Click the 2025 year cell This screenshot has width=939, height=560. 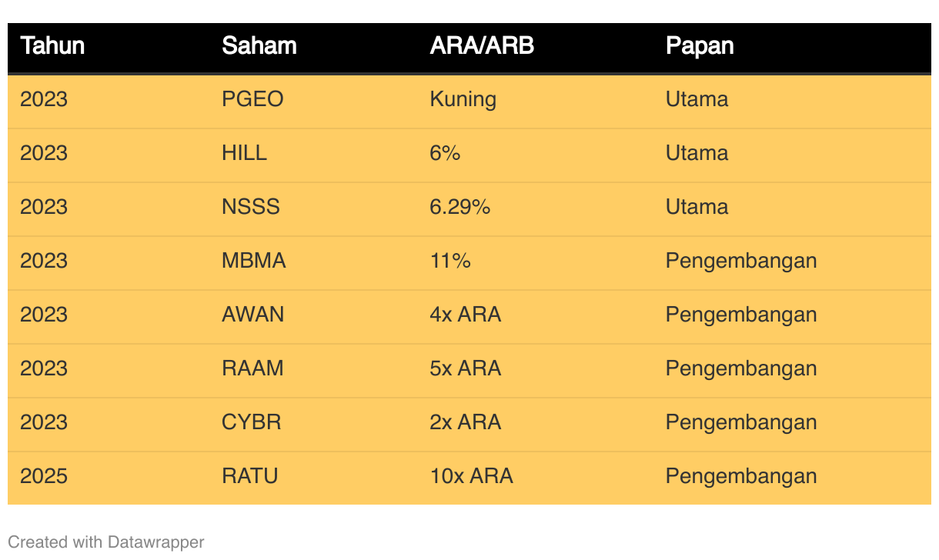click(44, 476)
